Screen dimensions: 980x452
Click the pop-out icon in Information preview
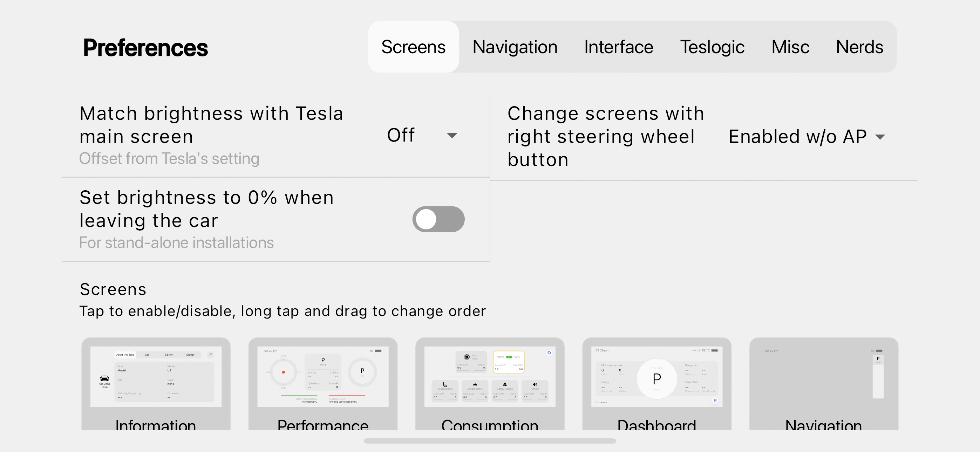click(x=211, y=355)
